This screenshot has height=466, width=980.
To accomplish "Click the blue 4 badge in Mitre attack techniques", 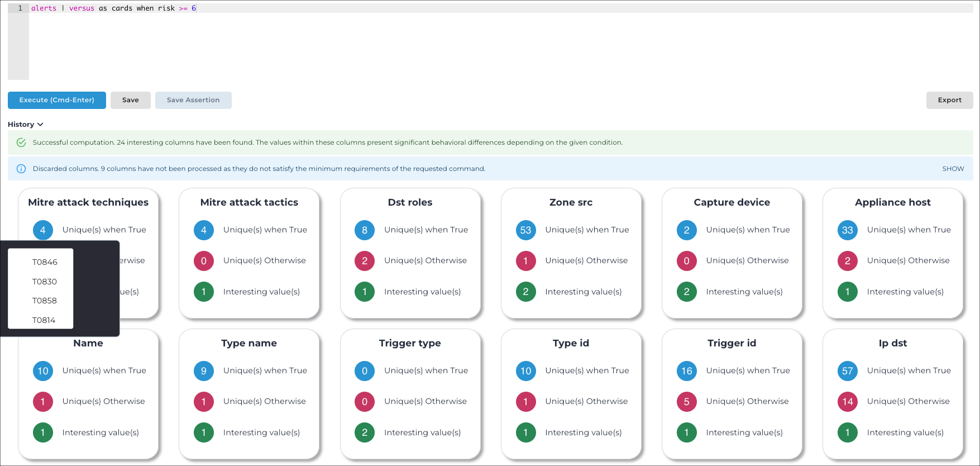I will coord(43,230).
